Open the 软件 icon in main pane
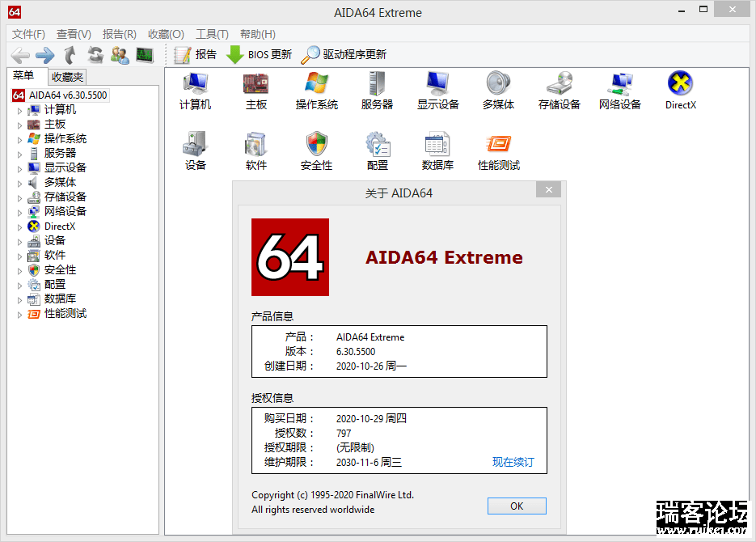The image size is (756, 542). point(256,151)
